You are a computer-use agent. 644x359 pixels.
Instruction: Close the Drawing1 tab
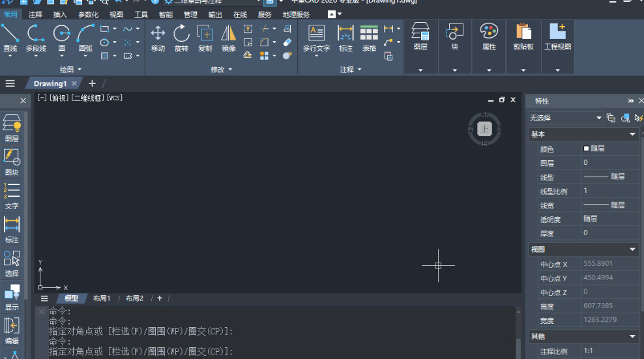(74, 83)
